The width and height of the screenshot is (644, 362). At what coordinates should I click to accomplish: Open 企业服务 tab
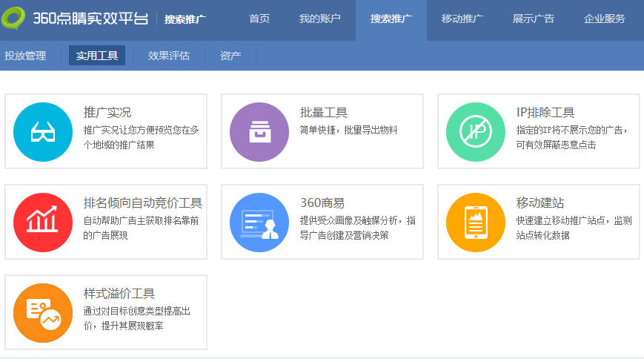click(x=605, y=19)
